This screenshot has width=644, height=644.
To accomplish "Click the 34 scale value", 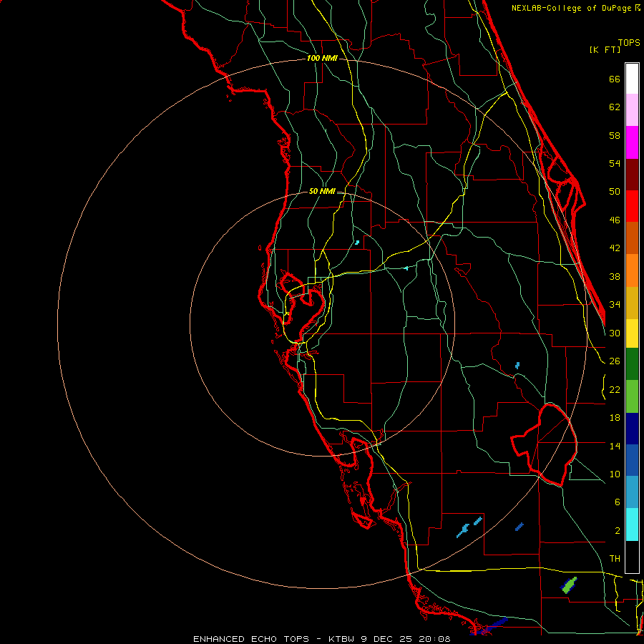I will point(615,305).
